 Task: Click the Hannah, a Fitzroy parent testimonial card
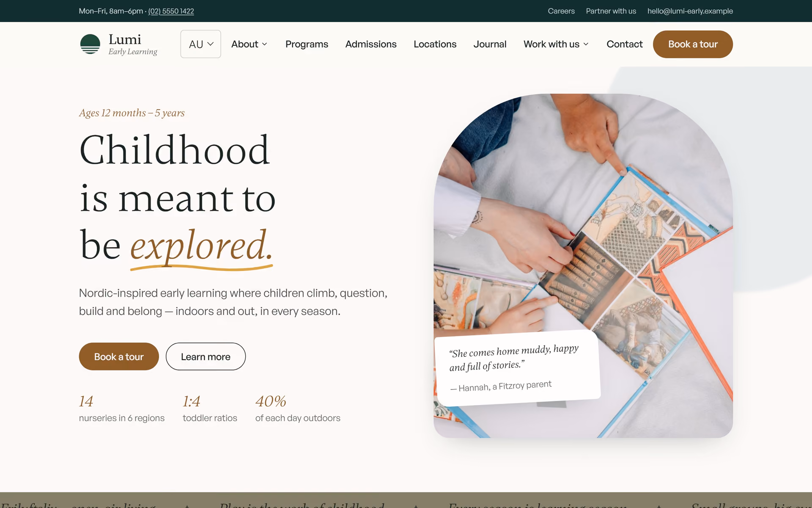point(518,367)
